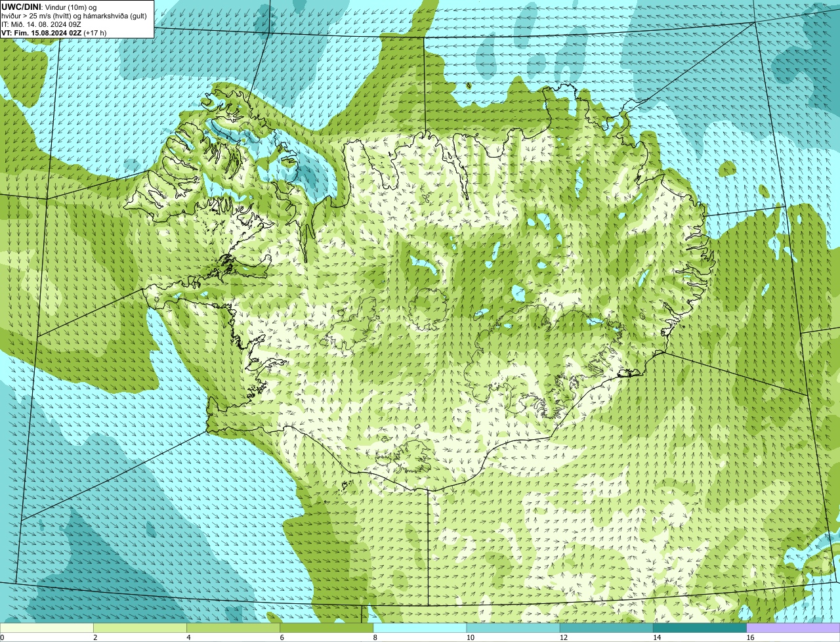Screen dimensions: 840x642
Task: Click the purple legend swatch above 16 m/s
Action: [x=793, y=628]
